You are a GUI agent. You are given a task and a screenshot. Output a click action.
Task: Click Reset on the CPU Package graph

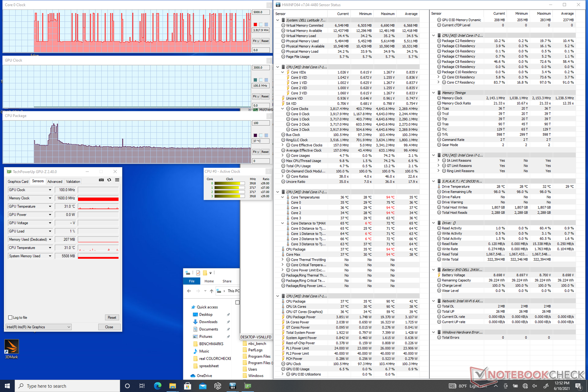(265, 152)
